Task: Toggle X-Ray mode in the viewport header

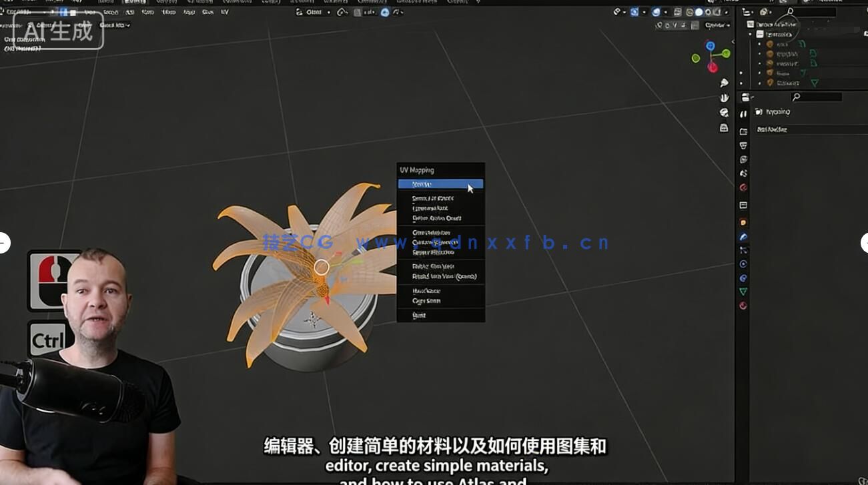Action: click(x=677, y=12)
